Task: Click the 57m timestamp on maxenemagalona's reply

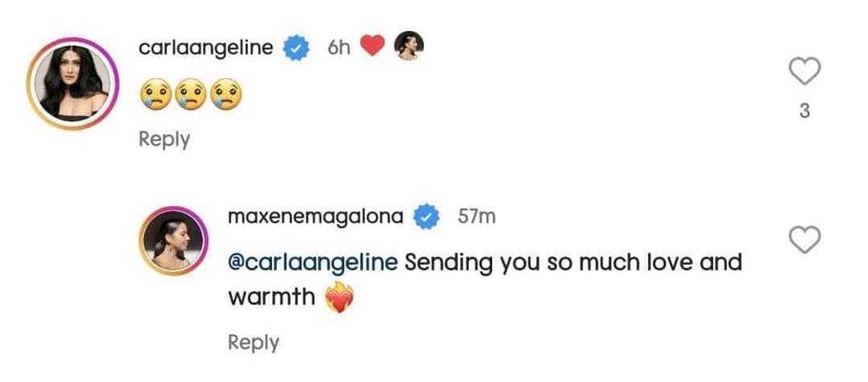Action: pyautogui.click(x=477, y=217)
